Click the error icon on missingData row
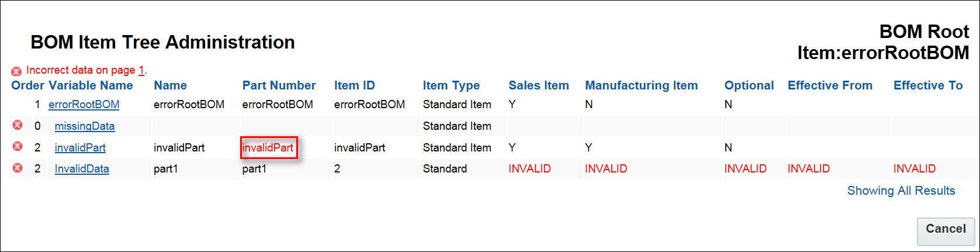Screen dimensions: 980x252 pos(18,125)
